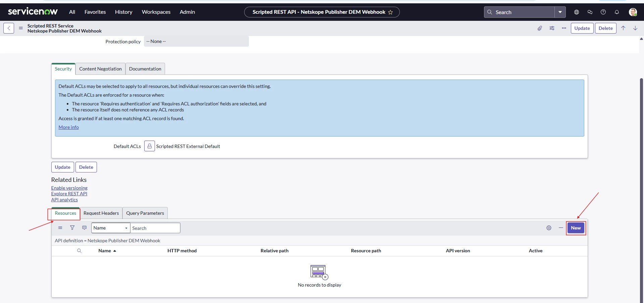Switch to the Documentation tab
644x303 pixels.
pos(145,69)
